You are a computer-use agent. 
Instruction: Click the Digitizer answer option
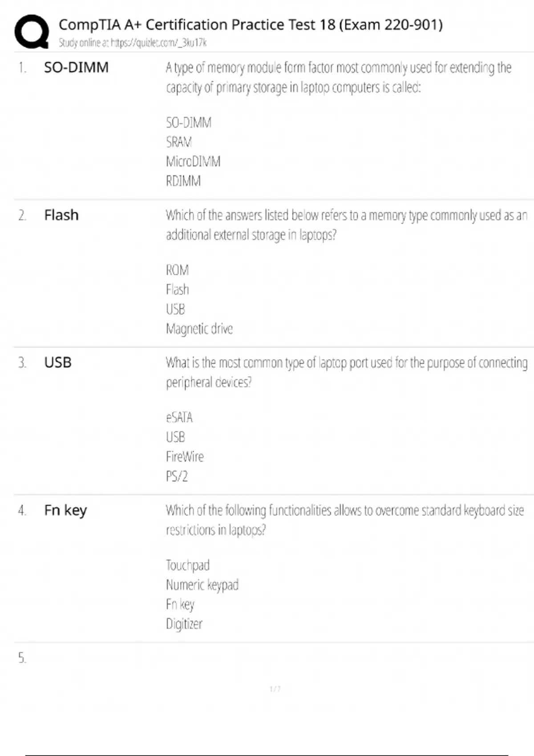[184, 624]
